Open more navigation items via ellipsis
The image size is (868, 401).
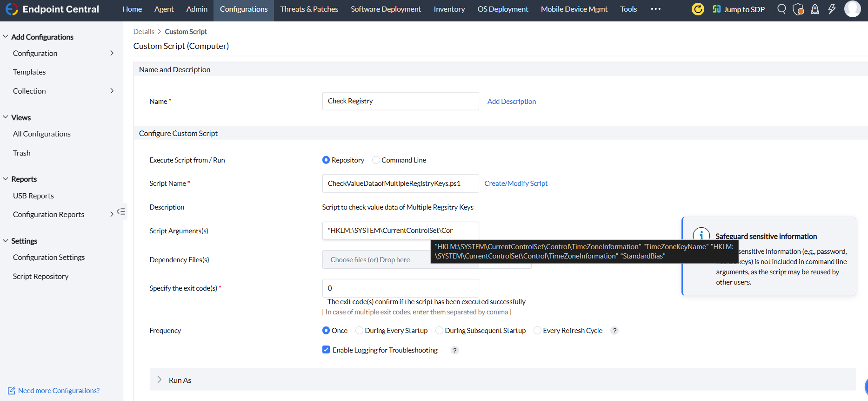coord(655,9)
